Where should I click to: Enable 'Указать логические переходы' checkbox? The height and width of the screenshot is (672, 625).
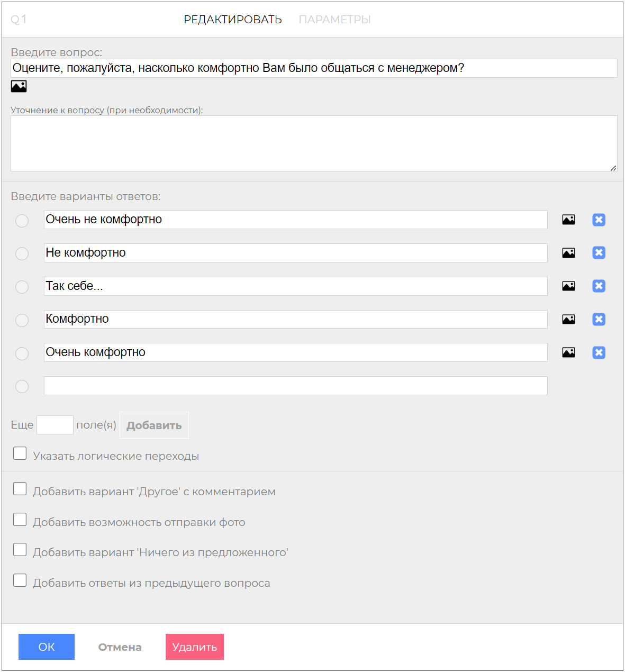tap(20, 453)
